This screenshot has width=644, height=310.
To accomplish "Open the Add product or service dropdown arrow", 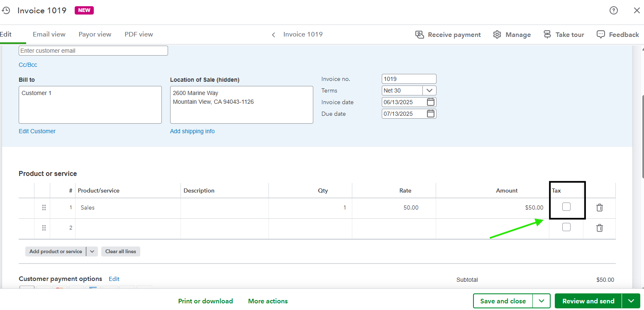I will click(92, 251).
